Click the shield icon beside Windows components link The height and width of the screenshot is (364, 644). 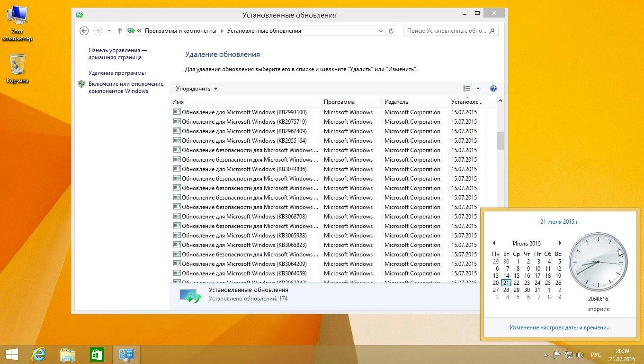81,84
